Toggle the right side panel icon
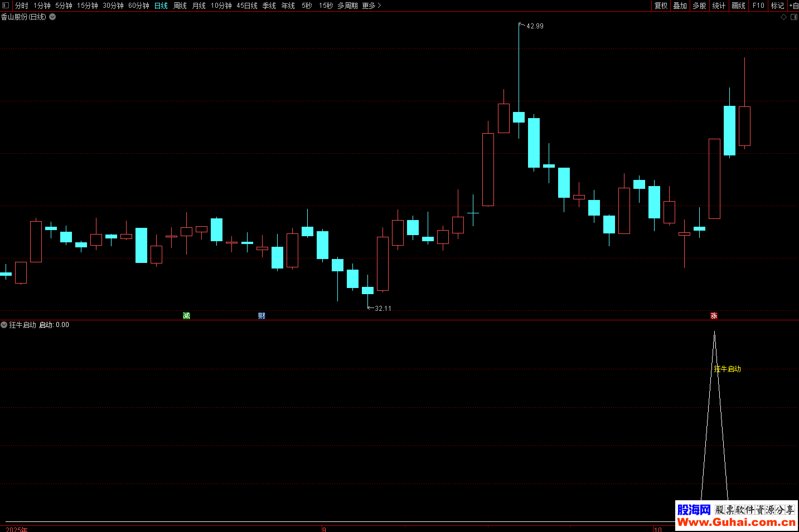 (x=794, y=17)
